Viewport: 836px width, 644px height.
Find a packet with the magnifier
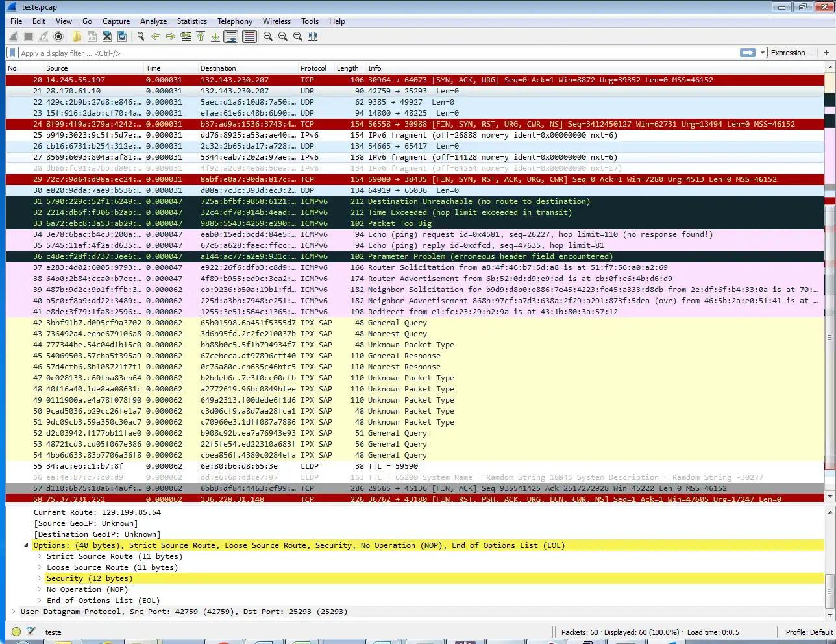140,36
